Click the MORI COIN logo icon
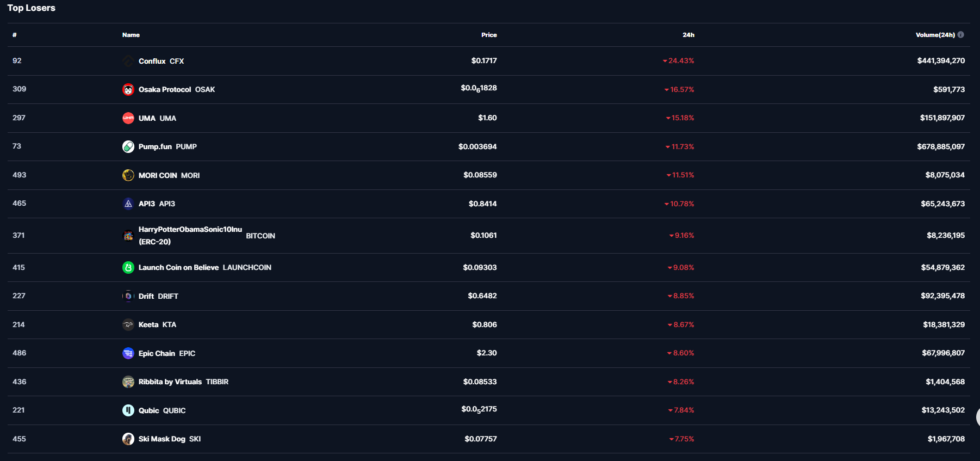Viewport: 980px width, 461px height. [128, 175]
